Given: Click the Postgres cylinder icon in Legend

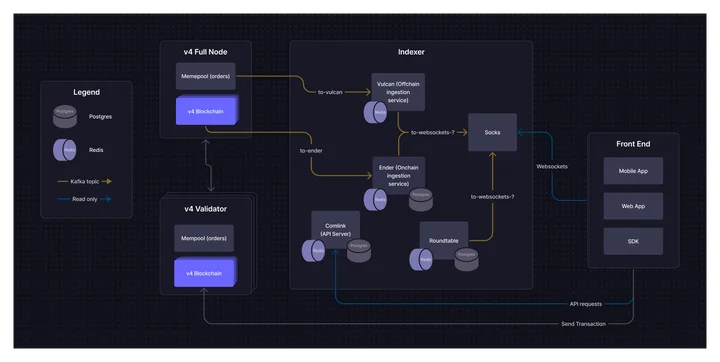Looking at the screenshot, I should (65, 117).
